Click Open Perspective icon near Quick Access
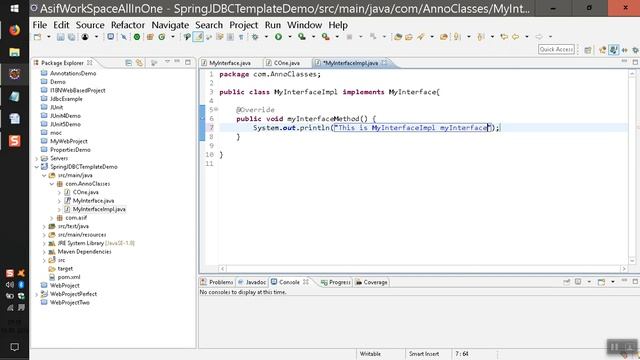Image resolution: width=640 pixels, height=360 pixels. (x=588, y=50)
